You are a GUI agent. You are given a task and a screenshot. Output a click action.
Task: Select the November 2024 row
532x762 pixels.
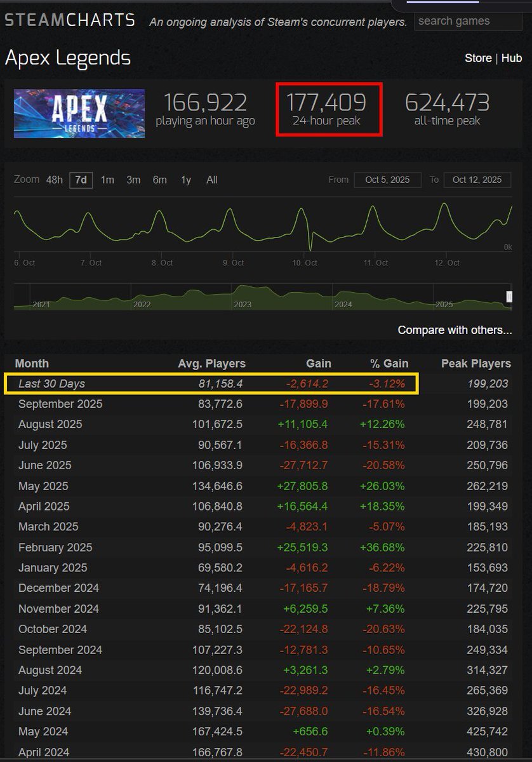(x=263, y=609)
